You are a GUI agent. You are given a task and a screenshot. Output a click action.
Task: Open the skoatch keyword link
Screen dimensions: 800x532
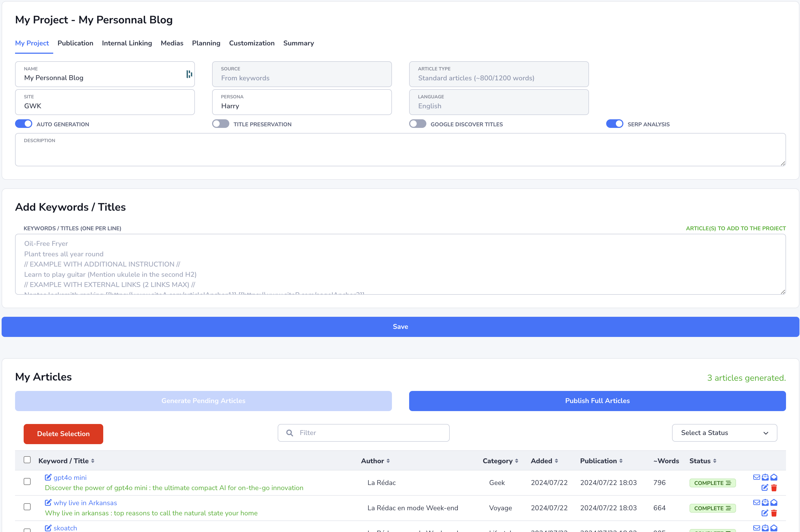point(65,528)
